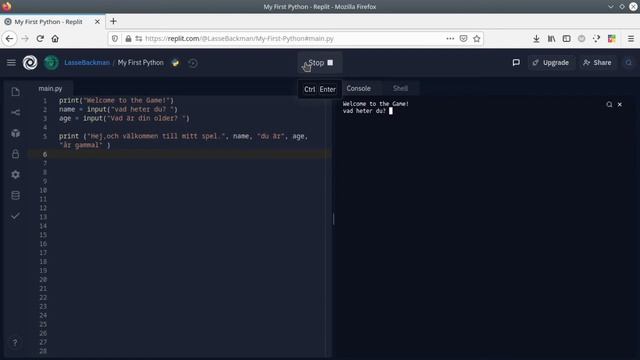Open tracking protection shield icon
The height and width of the screenshot is (360, 640).
[115, 38]
